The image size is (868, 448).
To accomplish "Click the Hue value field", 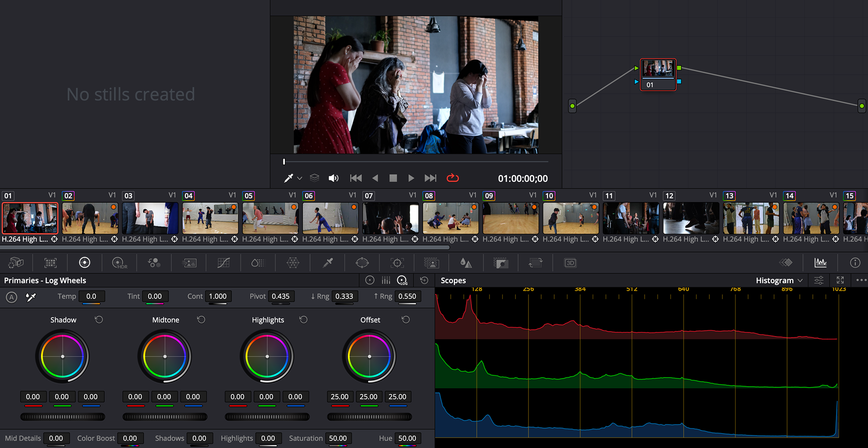I will click(407, 438).
